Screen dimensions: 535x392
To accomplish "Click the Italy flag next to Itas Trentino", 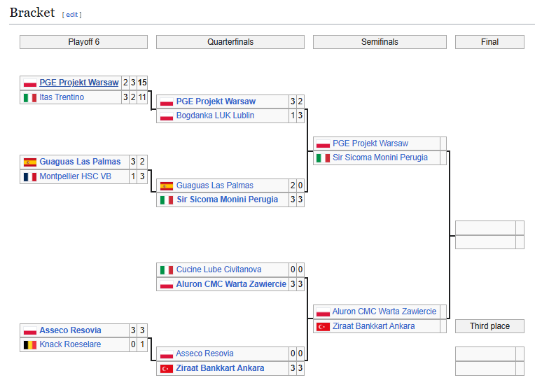I will (30, 98).
